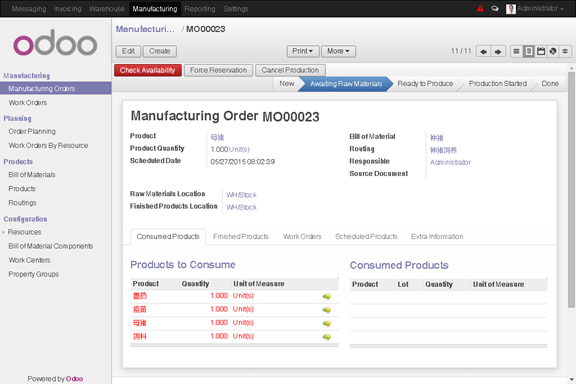Screen dimensions: 576x384
Task: Switch to calendar view icon
Action: click(x=541, y=51)
